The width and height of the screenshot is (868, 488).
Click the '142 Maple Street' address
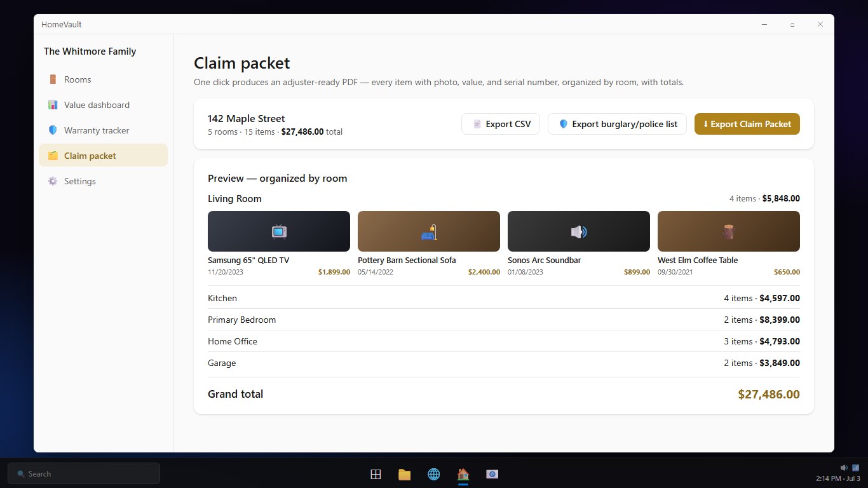pos(247,119)
